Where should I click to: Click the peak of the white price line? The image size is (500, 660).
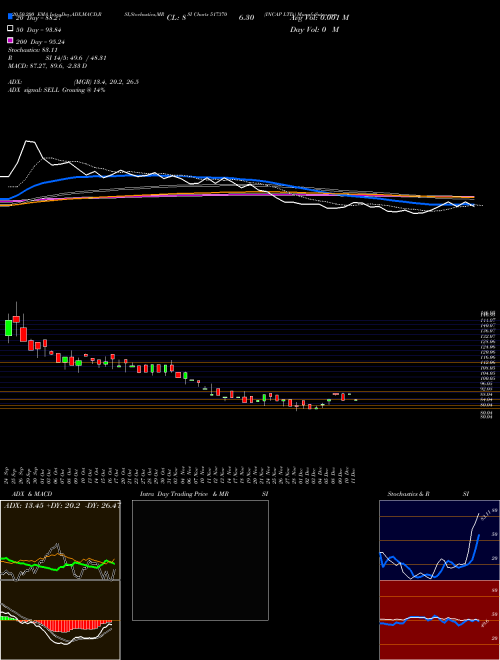[x=29, y=141]
